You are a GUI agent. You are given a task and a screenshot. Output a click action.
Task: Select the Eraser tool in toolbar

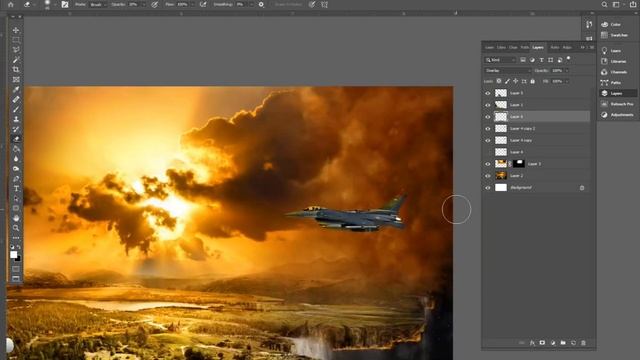pos(16,139)
